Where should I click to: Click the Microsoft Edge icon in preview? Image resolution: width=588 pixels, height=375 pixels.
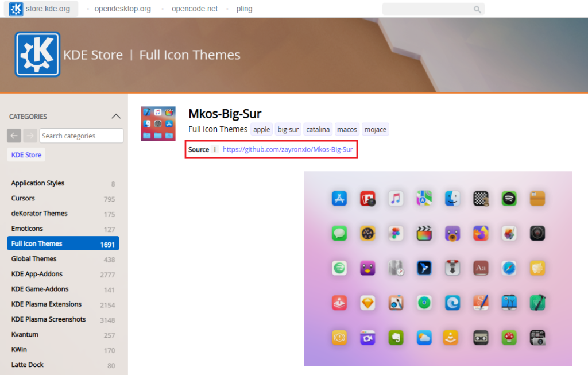[452, 303]
